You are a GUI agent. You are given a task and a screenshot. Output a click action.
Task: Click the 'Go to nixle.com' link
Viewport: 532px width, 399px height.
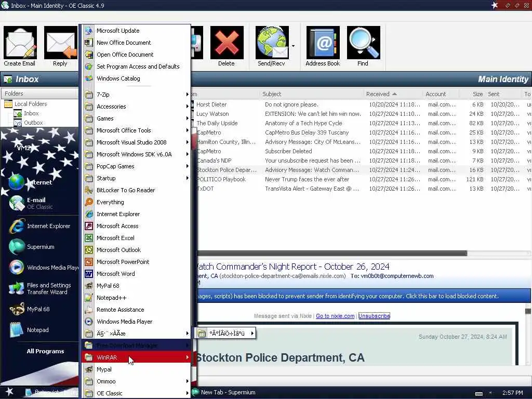tap(335, 316)
